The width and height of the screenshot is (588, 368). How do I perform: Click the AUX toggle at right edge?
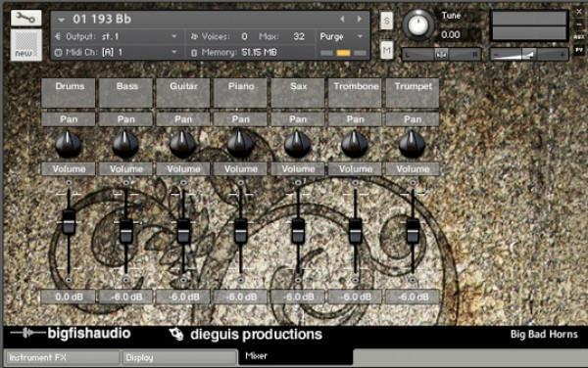[x=578, y=36]
